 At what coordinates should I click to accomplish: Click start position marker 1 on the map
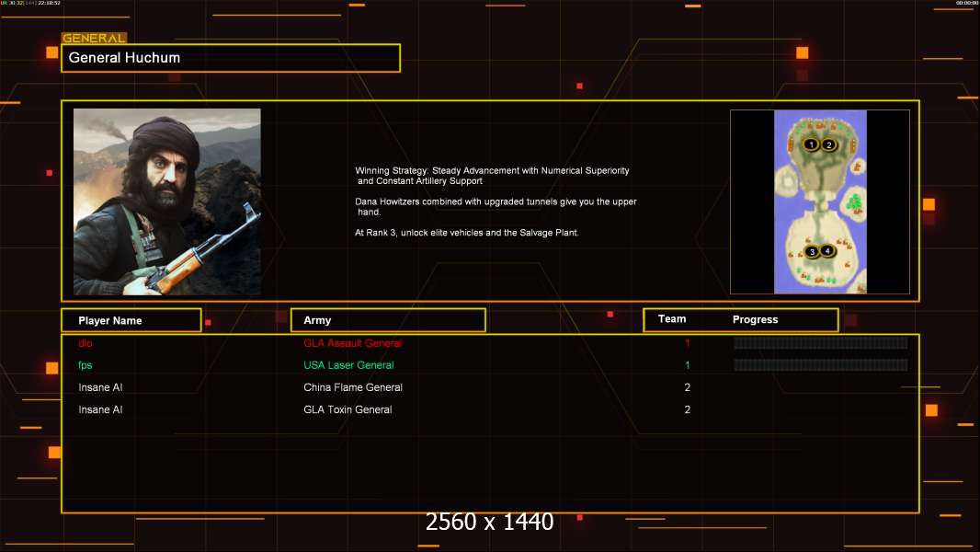click(x=811, y=144)
